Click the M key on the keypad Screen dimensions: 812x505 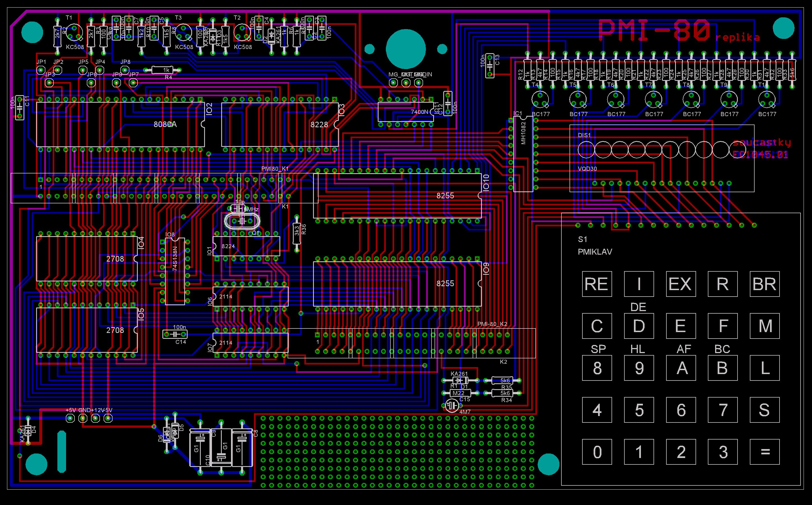coord(765,326)
